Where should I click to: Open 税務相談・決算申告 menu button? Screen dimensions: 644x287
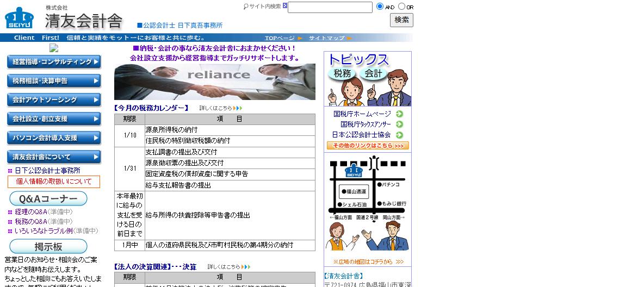coord(54,81)
